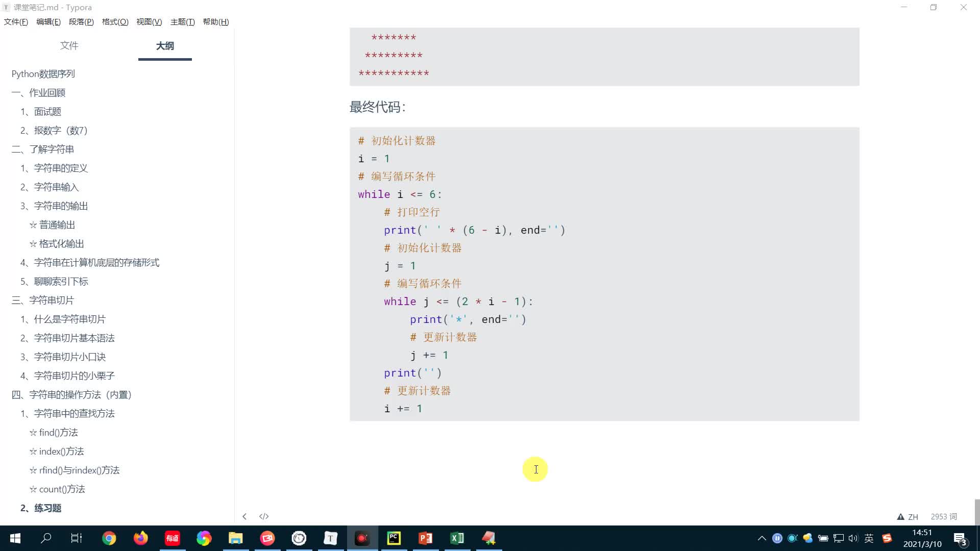This screenshot has width=980, height=551.
Task: Jump to 四、字符串的操作方法（内置）
Action: [72, 395]
